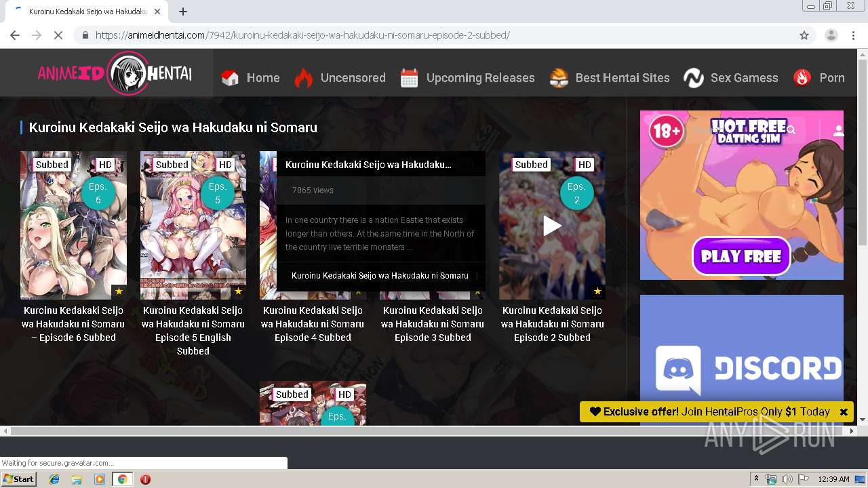
Task: Open the Sex Gamess menu item
Action: pos(744,78)
